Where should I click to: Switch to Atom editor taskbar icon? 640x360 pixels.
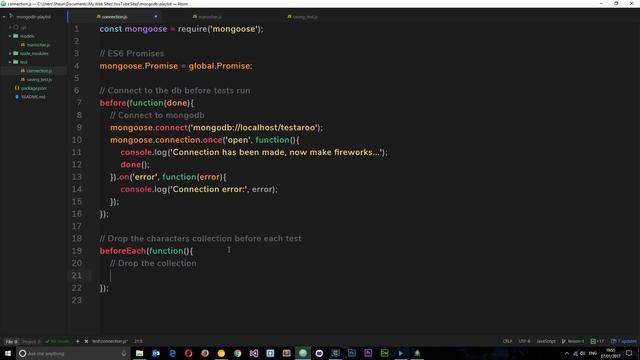coord(303,353)
